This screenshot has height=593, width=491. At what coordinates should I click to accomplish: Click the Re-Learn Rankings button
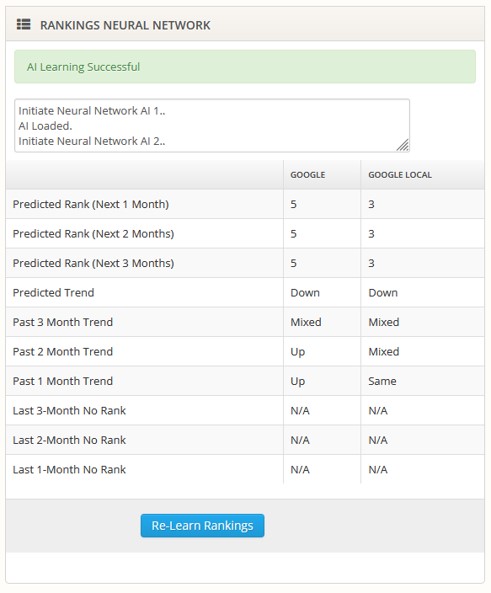click(x=202, y=525)
